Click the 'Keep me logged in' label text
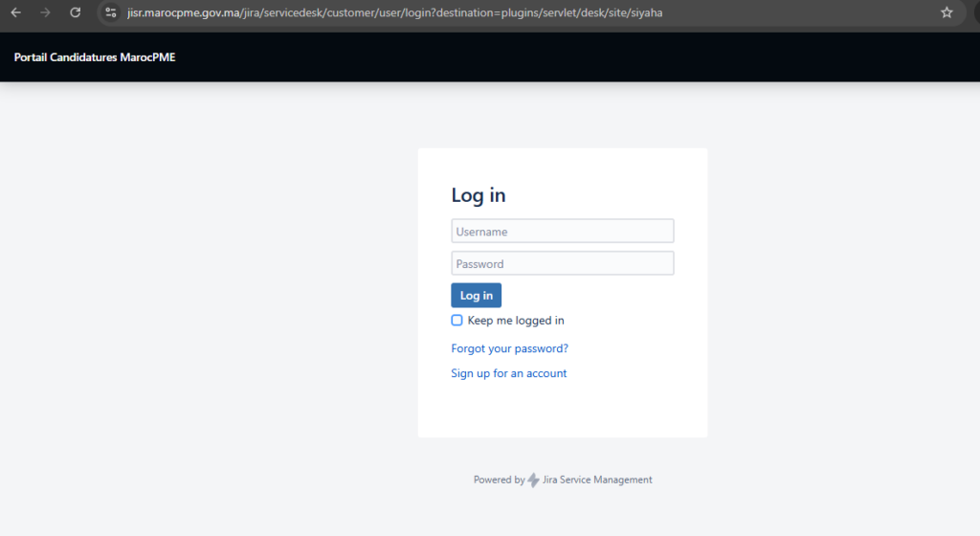Image resolution: width=980 pixels, height=536 pixels. pyautogui.click(x=515, y=321)
